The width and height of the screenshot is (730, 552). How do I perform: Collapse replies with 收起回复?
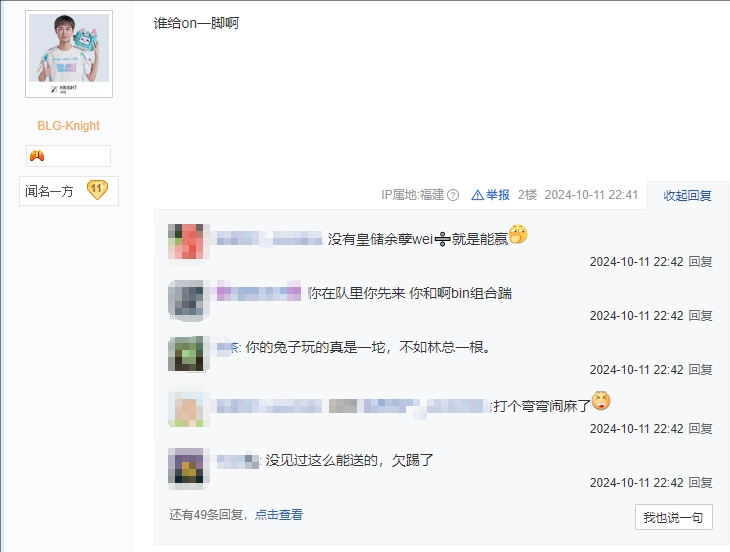click(x=687, y=195)
